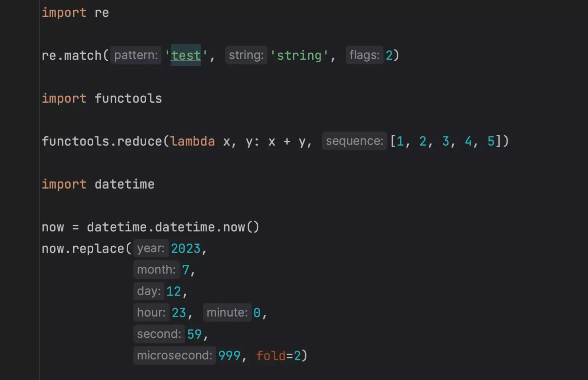Image resolution: width=588 pixels, height=380 pixels.
Task: Click the 'hour:' parameter hint
Action: click(151, 313)
